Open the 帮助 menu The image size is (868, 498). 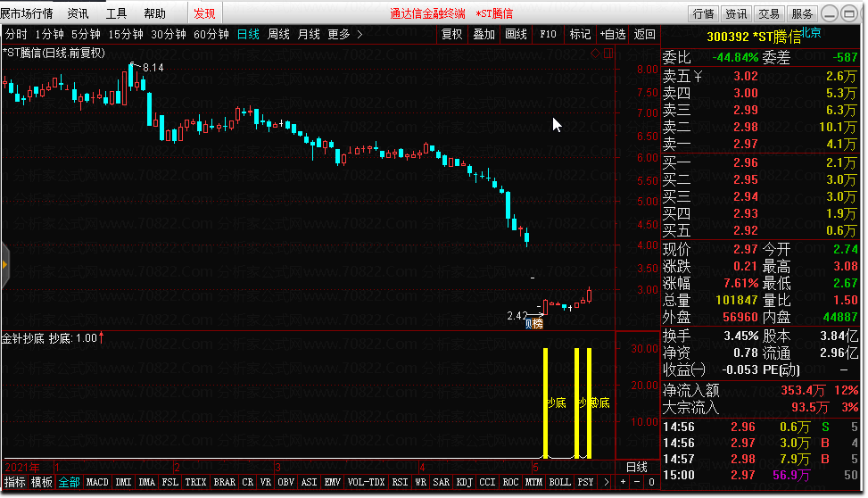click(x=154, y=13)
